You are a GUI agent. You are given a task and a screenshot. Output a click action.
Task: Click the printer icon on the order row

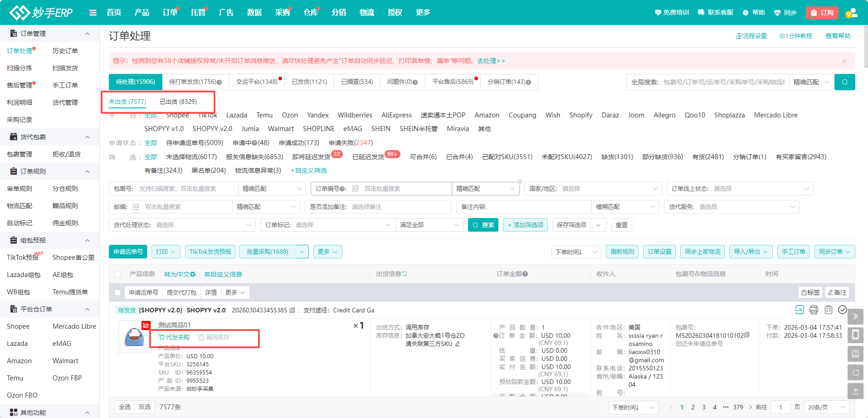point(814,310)
